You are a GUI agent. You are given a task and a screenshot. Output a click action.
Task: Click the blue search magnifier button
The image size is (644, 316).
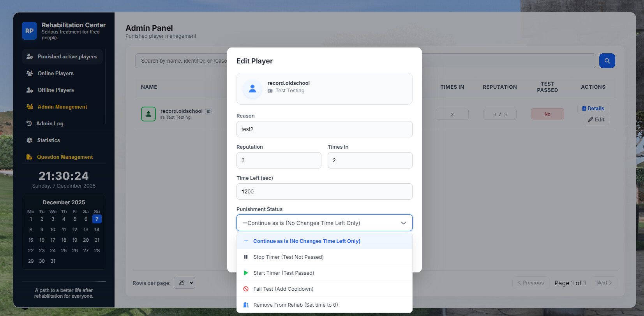tap(607, 61)
